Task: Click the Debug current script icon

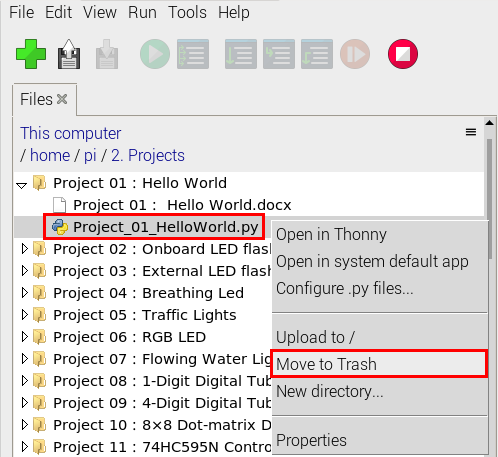Action: 193,54
